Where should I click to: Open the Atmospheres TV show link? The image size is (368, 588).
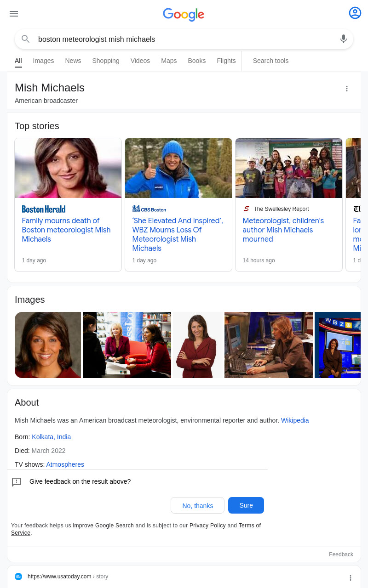pyautogui.click(x=65, y=464)
